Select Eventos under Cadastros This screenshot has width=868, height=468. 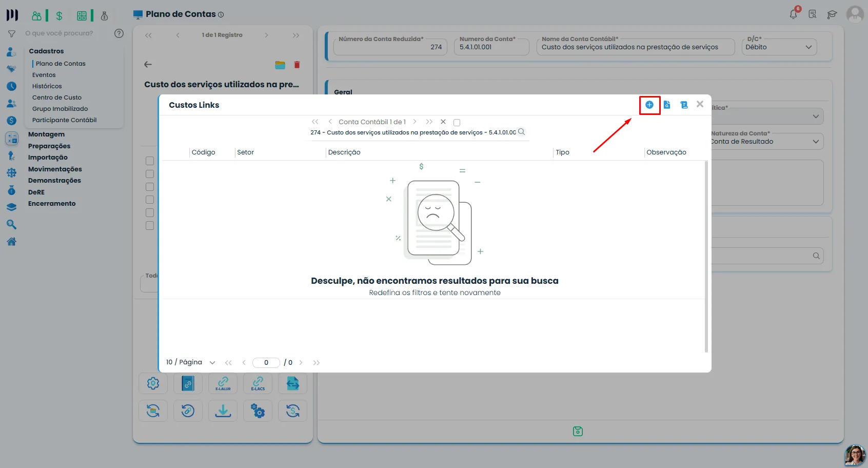44,75
